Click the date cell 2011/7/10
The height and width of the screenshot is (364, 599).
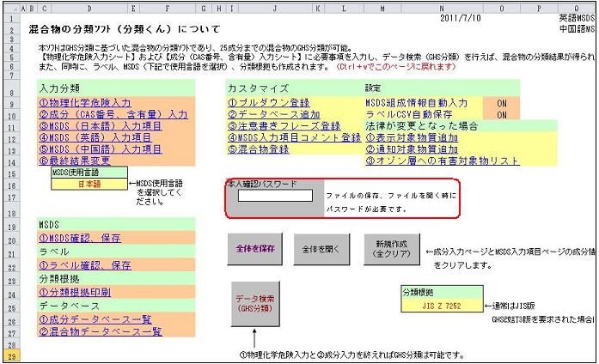(461, 18)
